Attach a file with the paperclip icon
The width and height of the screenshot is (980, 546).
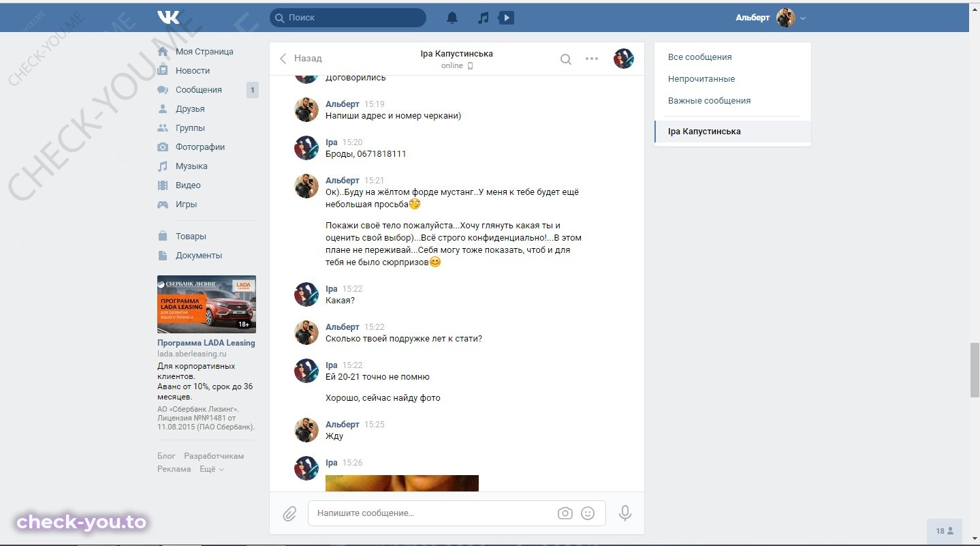[290, 513]
